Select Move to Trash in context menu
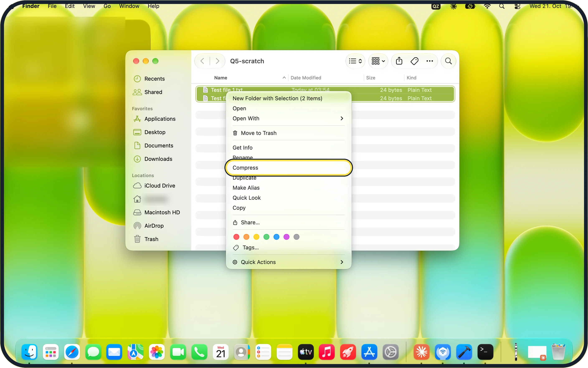 tap(289, 133)
